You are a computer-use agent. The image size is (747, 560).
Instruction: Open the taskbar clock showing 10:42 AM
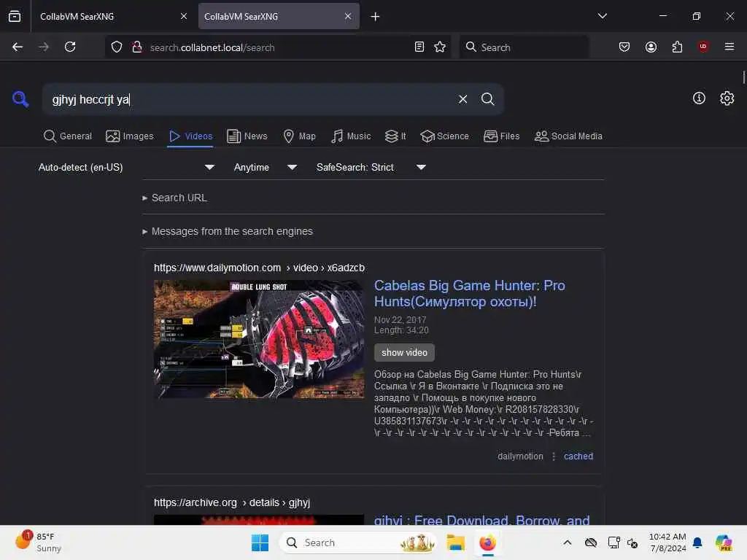[x=667, y=542]
